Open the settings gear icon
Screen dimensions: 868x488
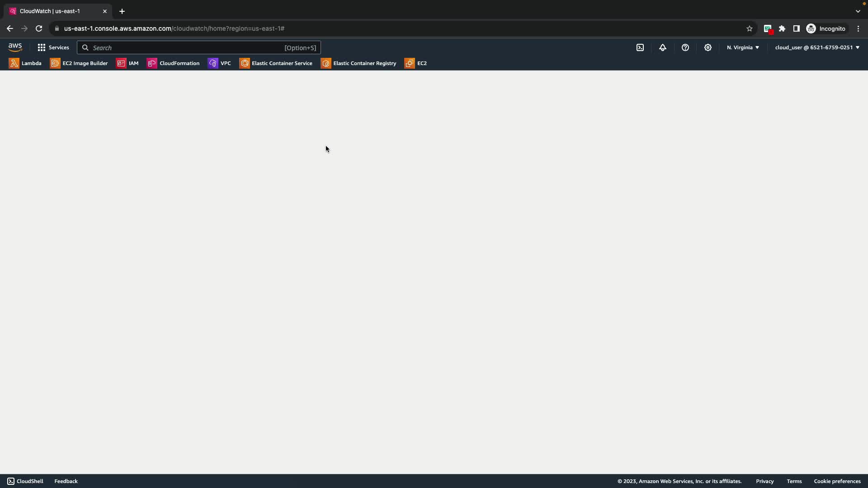click(x=708, y=47)
